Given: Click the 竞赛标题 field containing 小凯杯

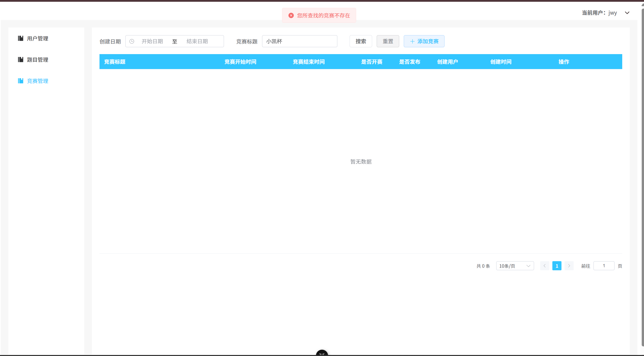Looking at the screenshot, I should pos(299,41).
